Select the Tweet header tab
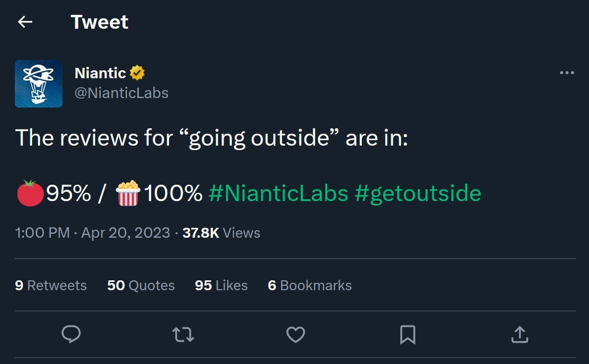Screen dimensions: 589x364 click(100, 22)
